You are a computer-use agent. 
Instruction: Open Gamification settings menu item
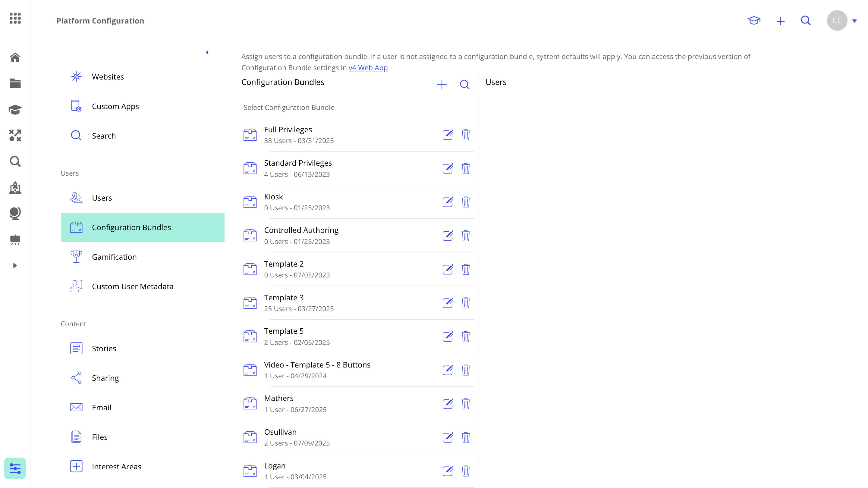coord(114,257)
